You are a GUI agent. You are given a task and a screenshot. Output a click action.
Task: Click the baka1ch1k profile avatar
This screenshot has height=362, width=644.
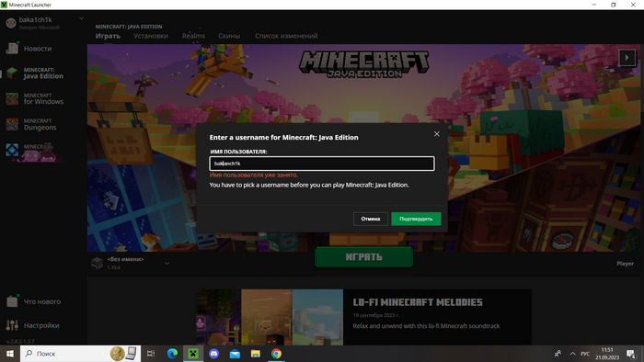[x=11, y=23]
